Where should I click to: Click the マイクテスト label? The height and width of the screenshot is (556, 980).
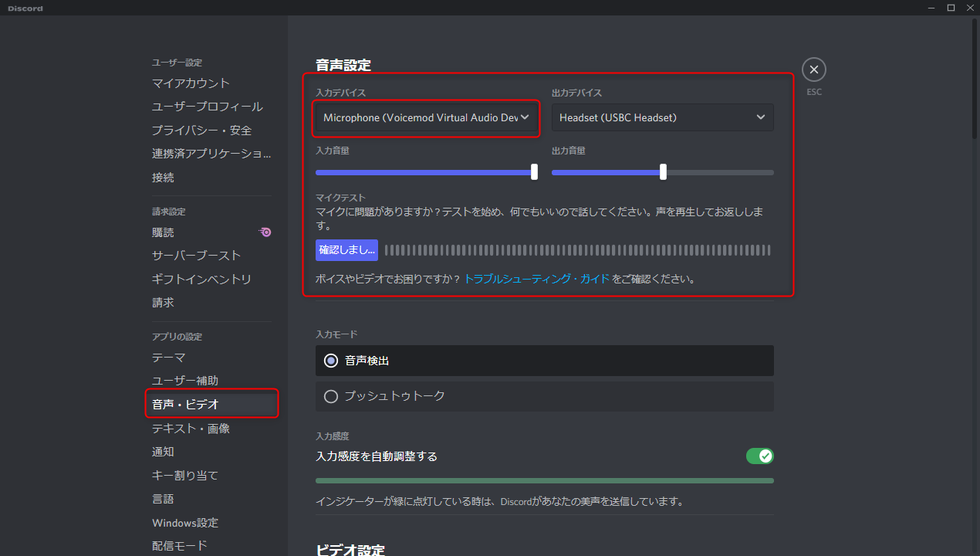click(340, 198)
